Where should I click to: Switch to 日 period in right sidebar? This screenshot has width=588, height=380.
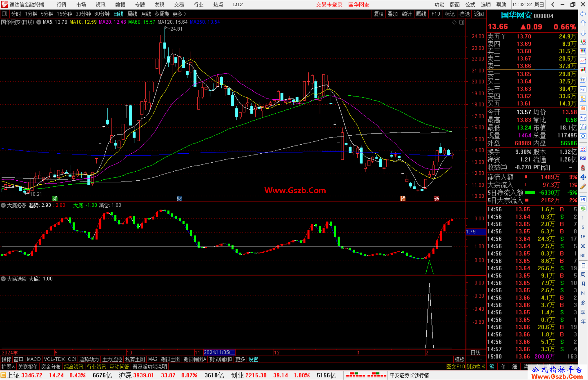click(583, 265)
